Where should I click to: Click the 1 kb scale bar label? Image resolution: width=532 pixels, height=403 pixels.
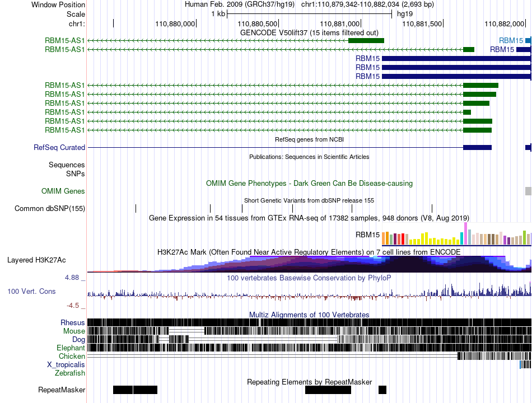[218, 14]
